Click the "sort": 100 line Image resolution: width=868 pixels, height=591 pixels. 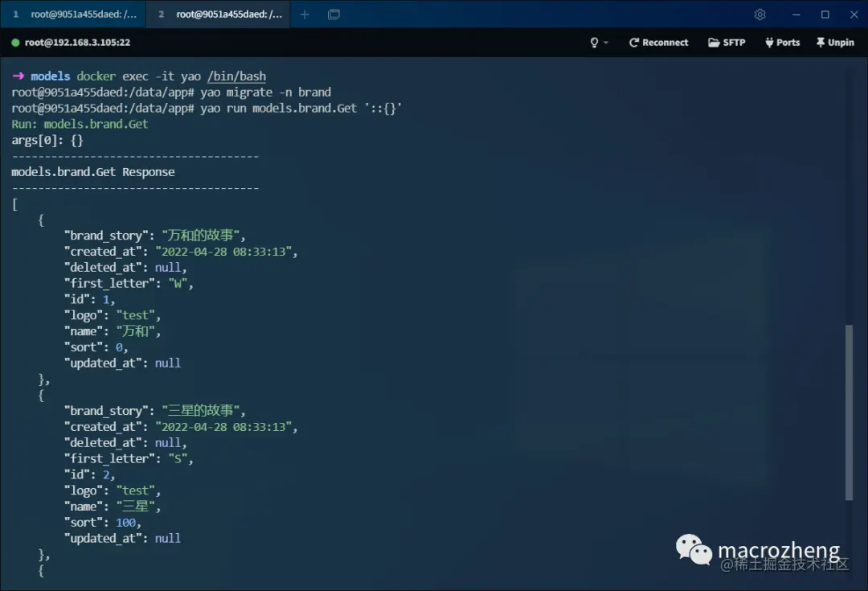[103, 523]
